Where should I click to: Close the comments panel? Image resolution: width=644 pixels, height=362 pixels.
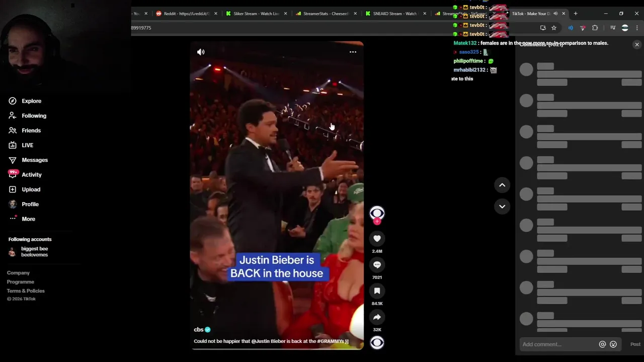pos(637,45)
